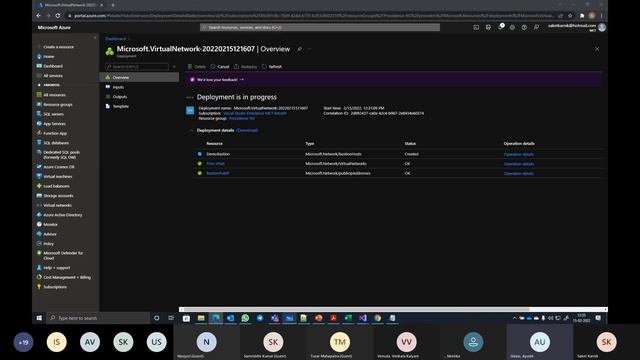Open Operation details for Microsoft.Network/bastionHosts row
The image size is (640, 360).
pyautogui.click(x=519, y=154)
